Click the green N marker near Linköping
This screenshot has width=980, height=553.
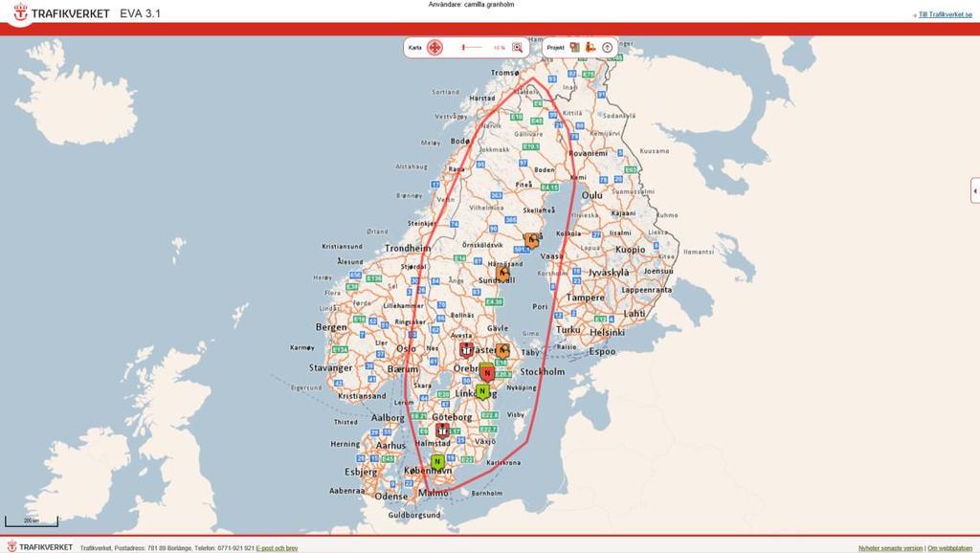pyautogui.click(x=482, y=391)
